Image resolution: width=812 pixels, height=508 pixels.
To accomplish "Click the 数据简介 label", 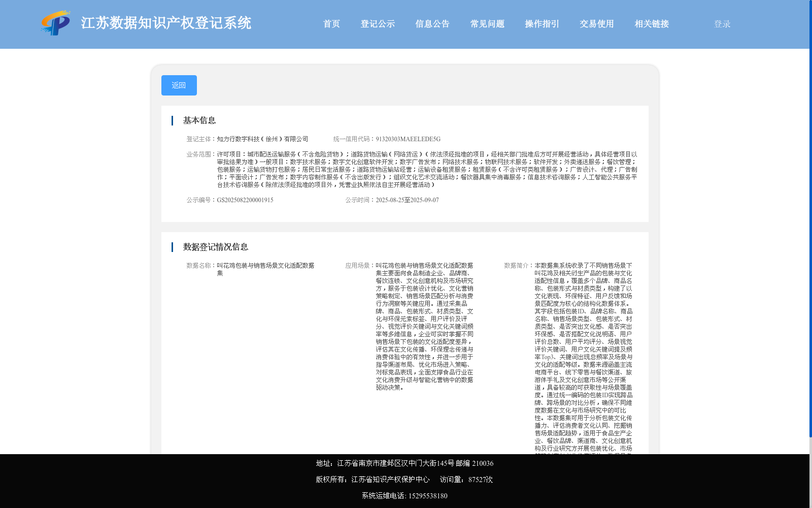I will coord(519,266).
